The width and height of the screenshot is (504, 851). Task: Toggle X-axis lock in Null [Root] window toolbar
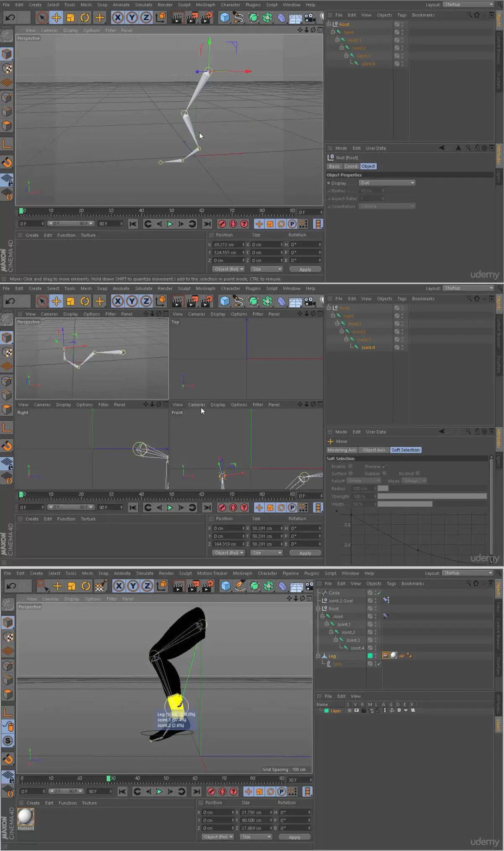tap(118, 17)
